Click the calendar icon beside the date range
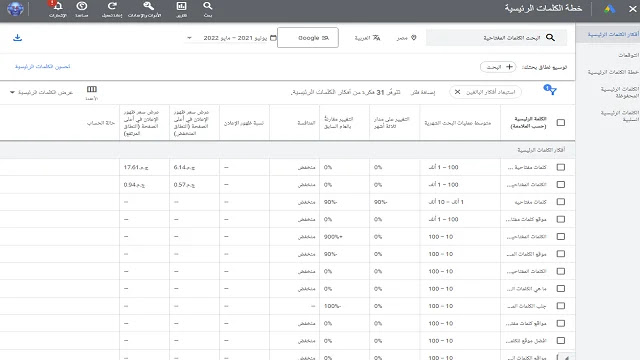This screenshot has height=360, width=640. [x=273, y=38]
